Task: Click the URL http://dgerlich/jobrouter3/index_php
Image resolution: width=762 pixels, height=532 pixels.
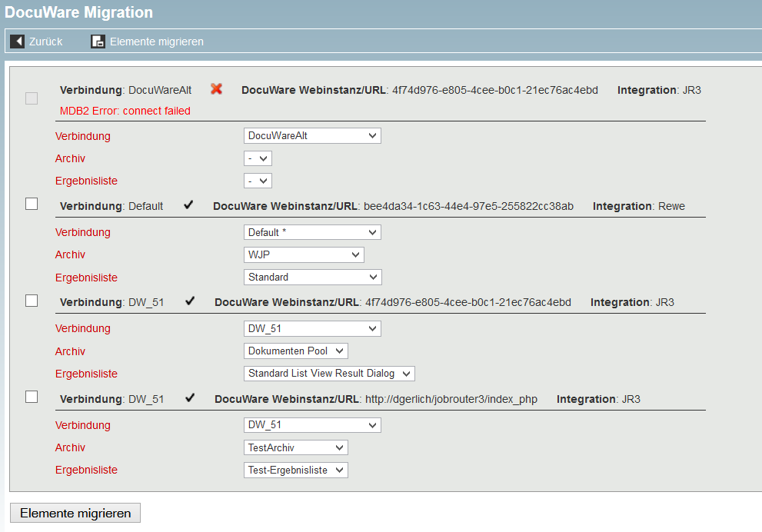Action: [451, 399]
